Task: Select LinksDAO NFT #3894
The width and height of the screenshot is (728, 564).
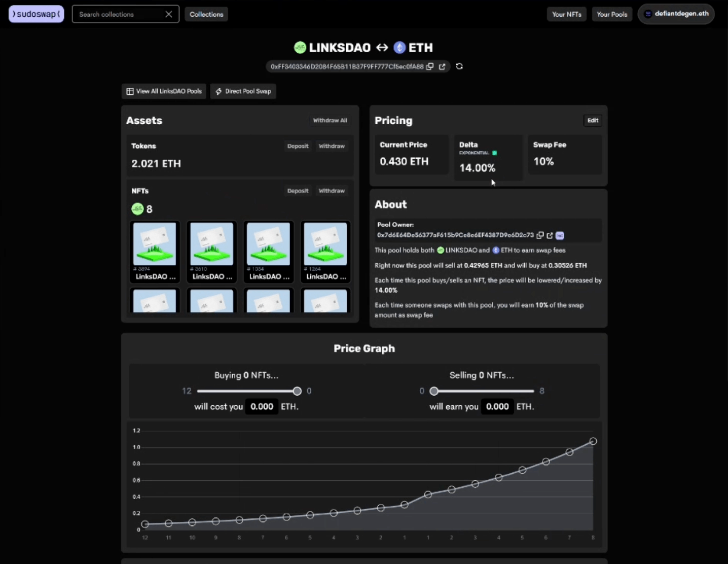Action: [x=155, y=252]
